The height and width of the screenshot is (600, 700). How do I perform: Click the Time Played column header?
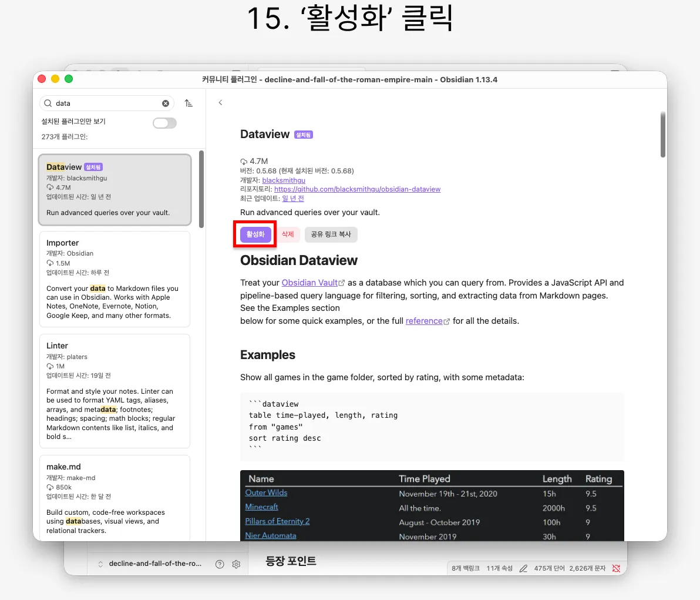(424, 479)
